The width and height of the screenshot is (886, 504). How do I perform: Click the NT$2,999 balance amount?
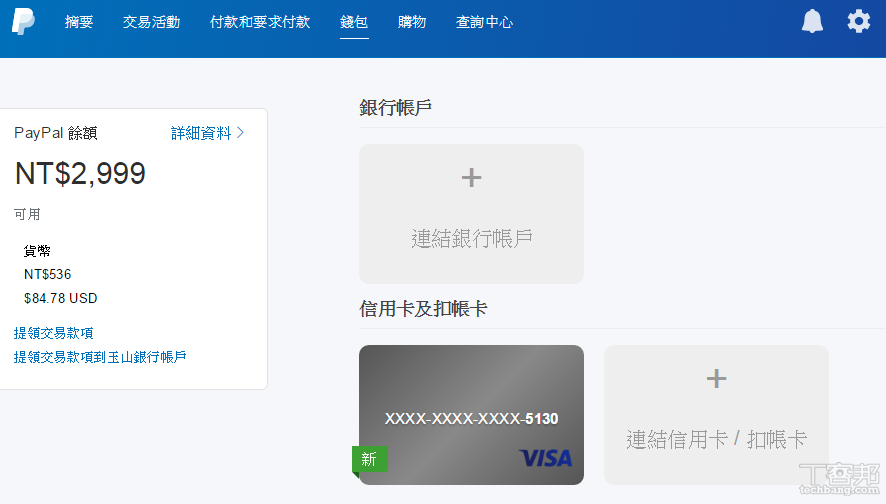80,173
